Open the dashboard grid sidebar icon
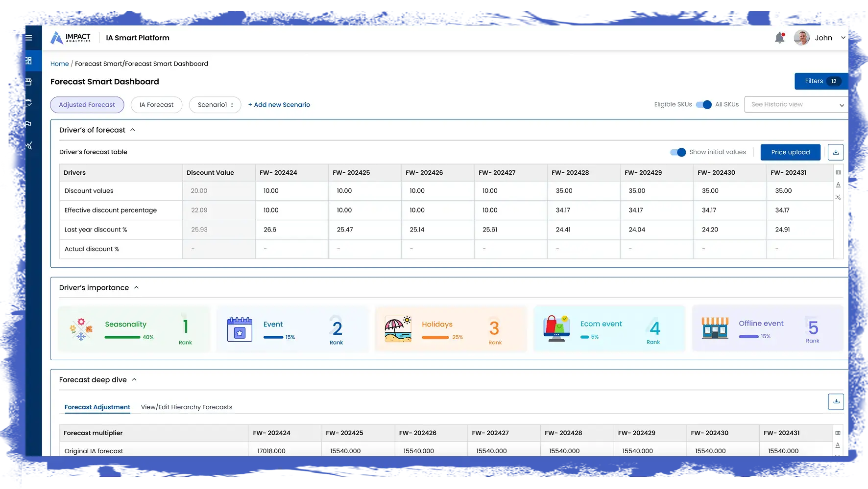 pos(28,61)
